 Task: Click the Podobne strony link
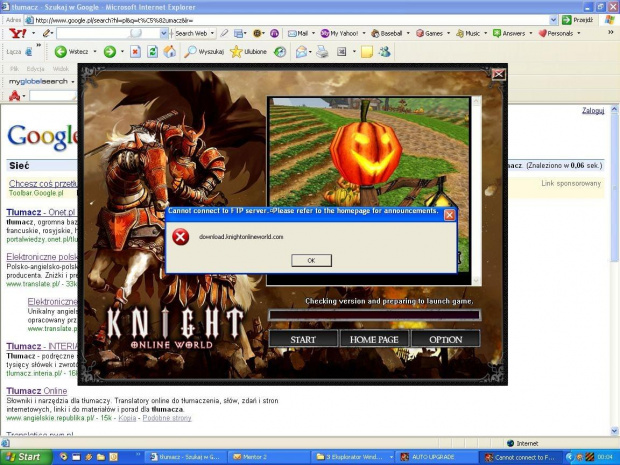click(x=167, y=418)
